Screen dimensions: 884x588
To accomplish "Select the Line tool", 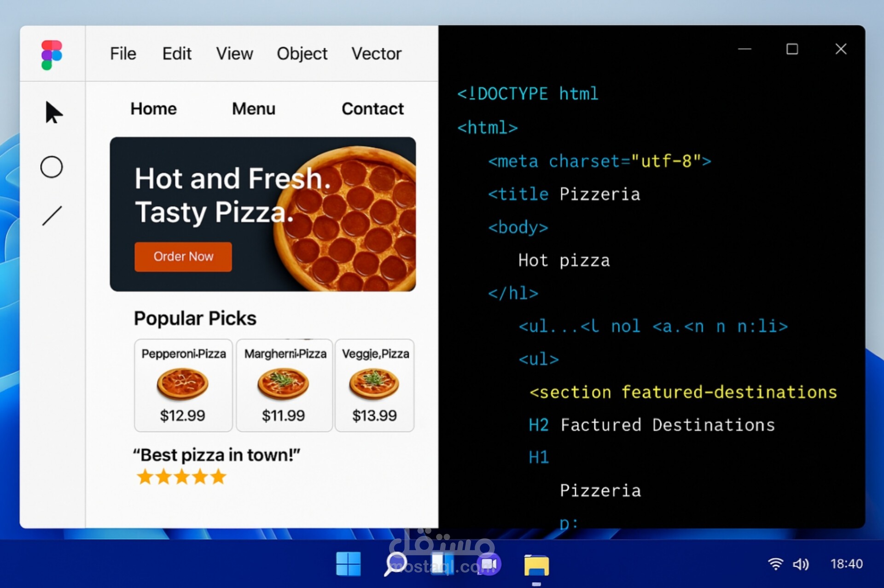I will point(52,215).
